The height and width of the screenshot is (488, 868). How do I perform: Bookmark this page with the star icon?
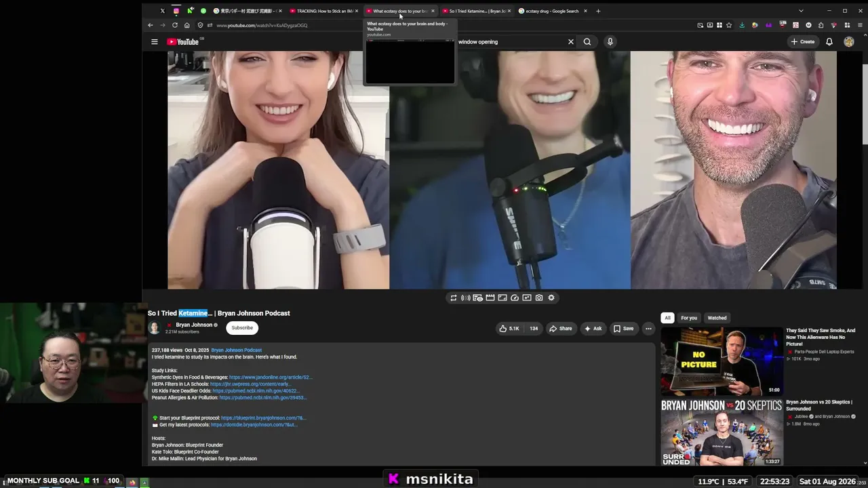pos(729,25)
